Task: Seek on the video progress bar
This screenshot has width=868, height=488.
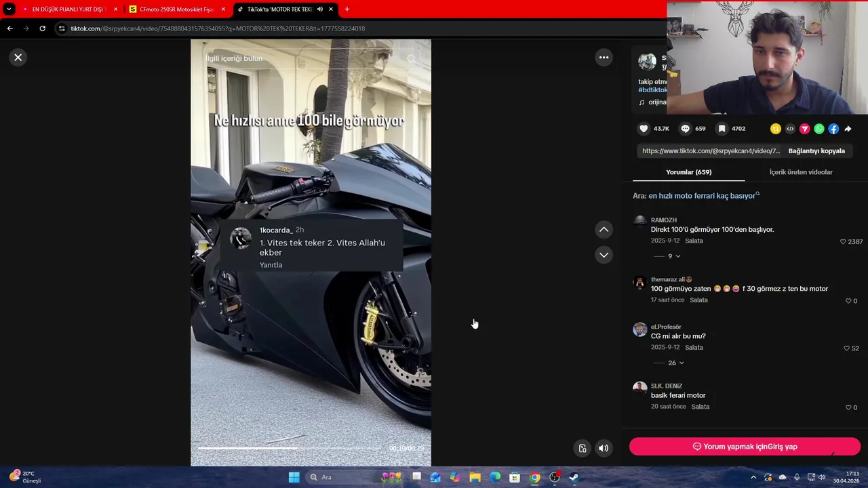Action: click(x=290, y=448)
